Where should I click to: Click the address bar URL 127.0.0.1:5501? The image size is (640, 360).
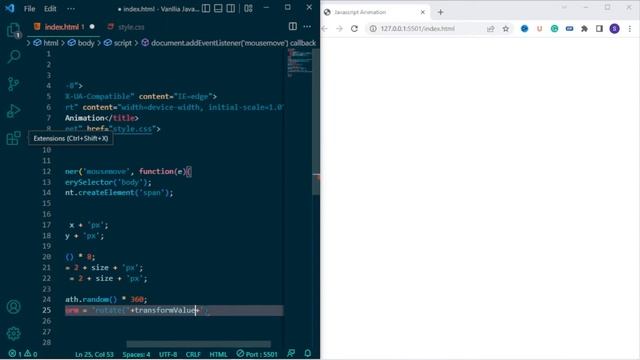pos(418,29)
